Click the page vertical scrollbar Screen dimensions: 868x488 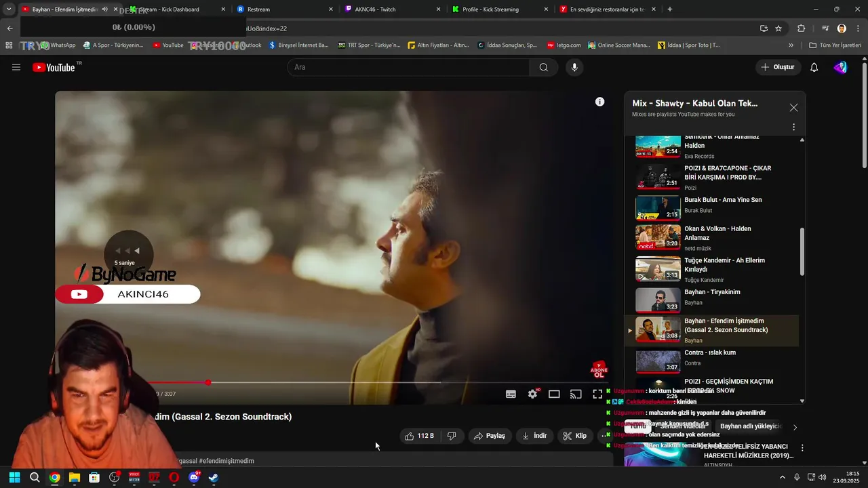(x=864, y=115)
